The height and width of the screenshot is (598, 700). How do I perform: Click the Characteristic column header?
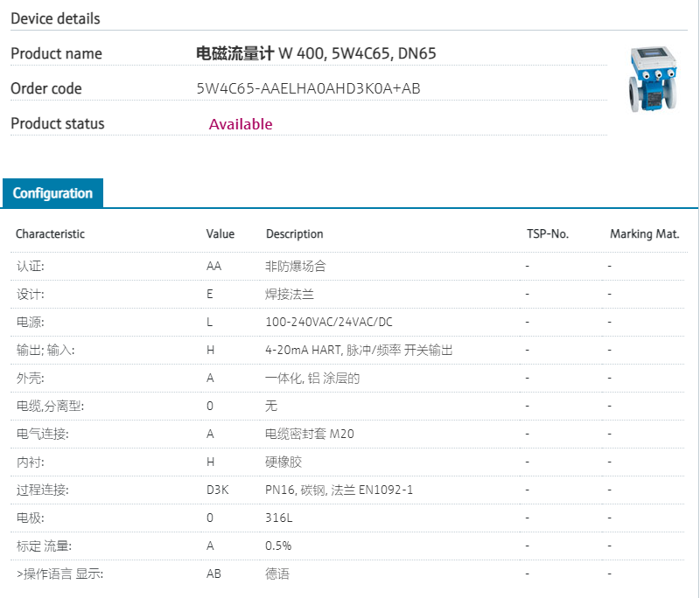coord(50,234)
